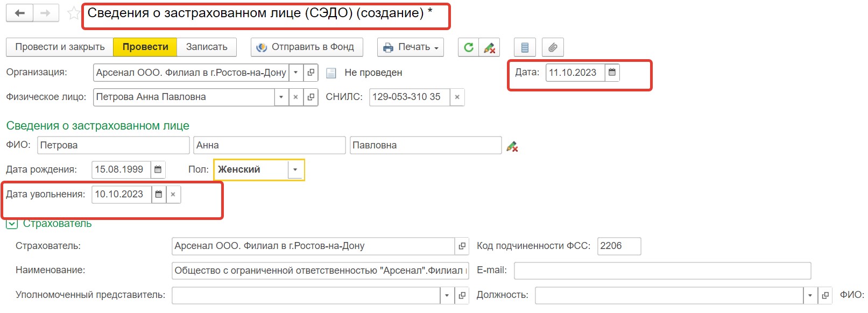Expand the Организация dropdown list

[295, 73]
